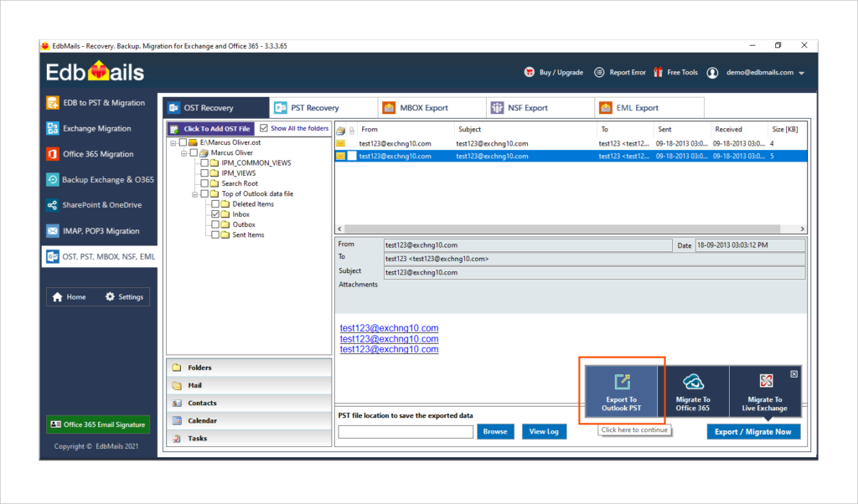Viewport: 858px width, 504px height.
Task: Sort emails by the Size [KB] column
Action: 787,130
